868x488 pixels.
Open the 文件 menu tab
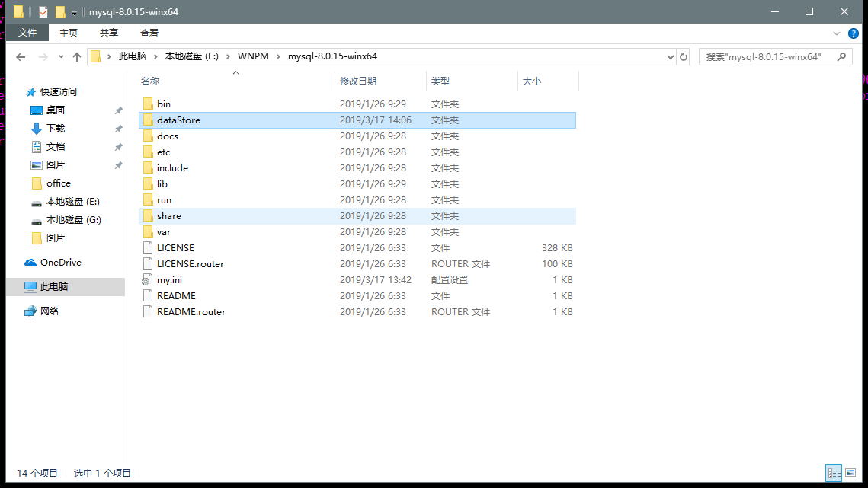[27, 33]
